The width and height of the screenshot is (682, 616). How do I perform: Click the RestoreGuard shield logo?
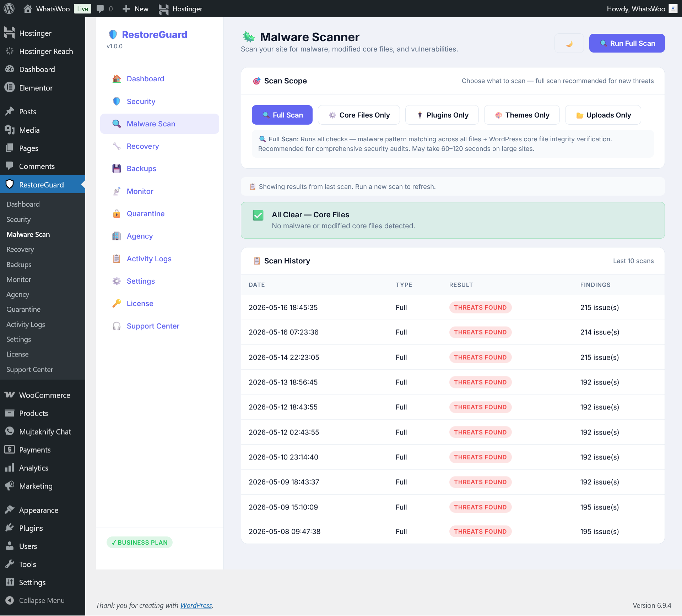click(113, 34)
